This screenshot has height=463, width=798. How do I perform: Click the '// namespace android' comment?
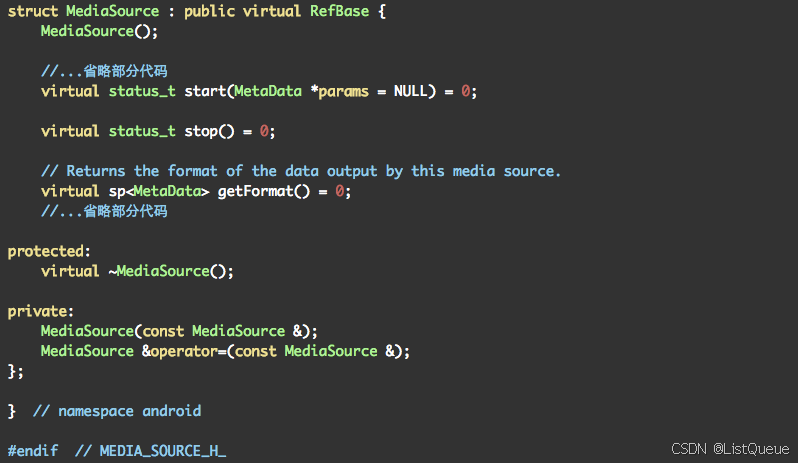pyautogui.click(x=117, y=411)
